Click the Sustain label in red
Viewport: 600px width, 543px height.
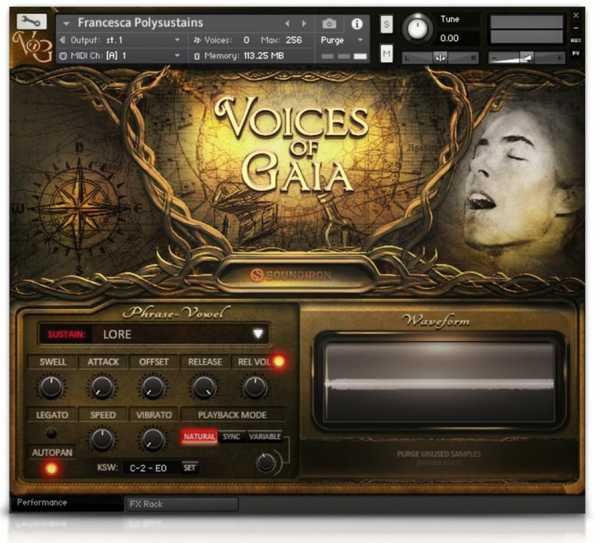(x=66, y=335)
